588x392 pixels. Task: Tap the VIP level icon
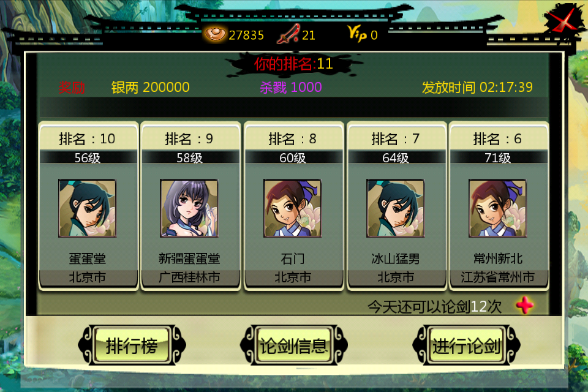pos(357,34)
